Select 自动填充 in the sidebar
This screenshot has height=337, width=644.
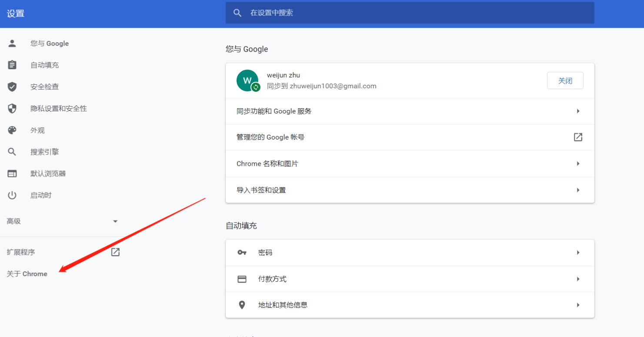[44, 65]
